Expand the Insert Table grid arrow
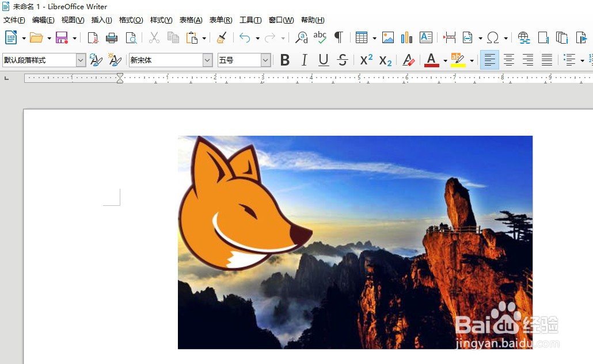 click(x=374, y=38)
